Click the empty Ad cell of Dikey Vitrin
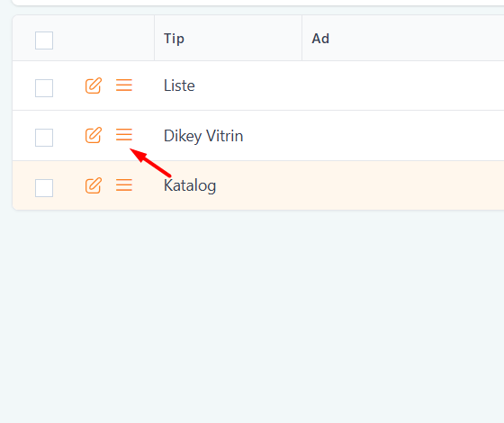The height and width of the screenshot is (423, 504). [403, 135]
